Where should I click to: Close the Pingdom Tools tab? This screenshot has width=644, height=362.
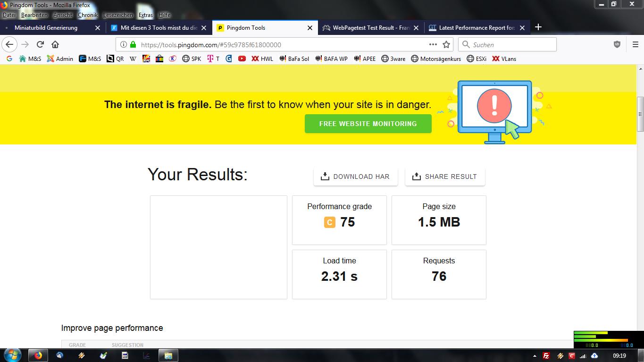click(x=310, y=28)
